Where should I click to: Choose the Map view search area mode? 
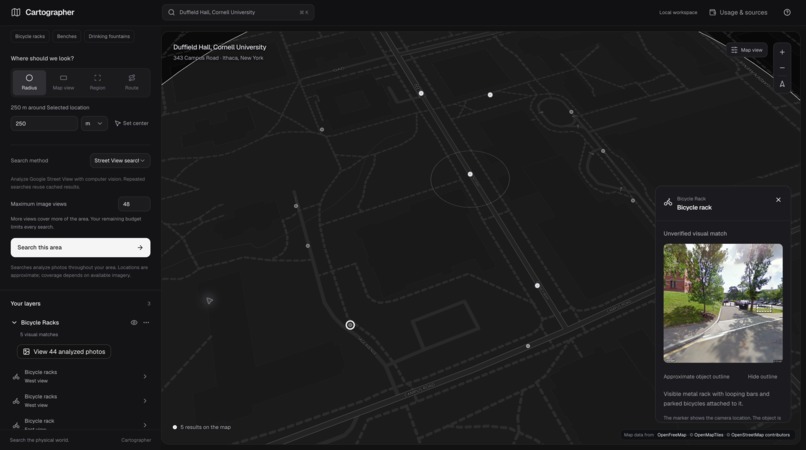point(63,82)
